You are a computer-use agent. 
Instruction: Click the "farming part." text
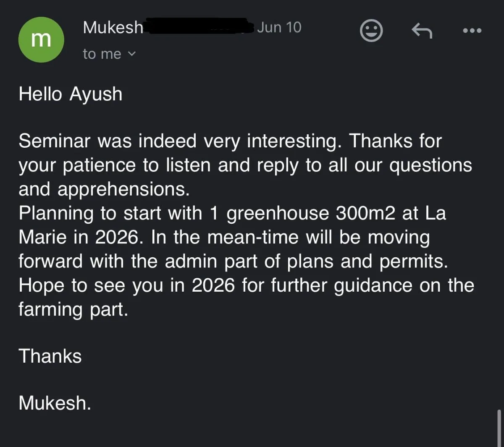point(73,310)
